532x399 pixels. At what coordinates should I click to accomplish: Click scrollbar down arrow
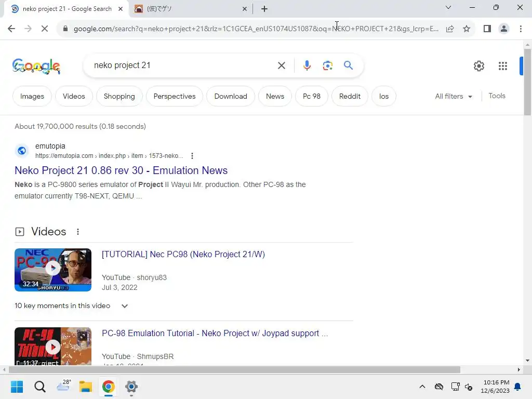[527, 361]
